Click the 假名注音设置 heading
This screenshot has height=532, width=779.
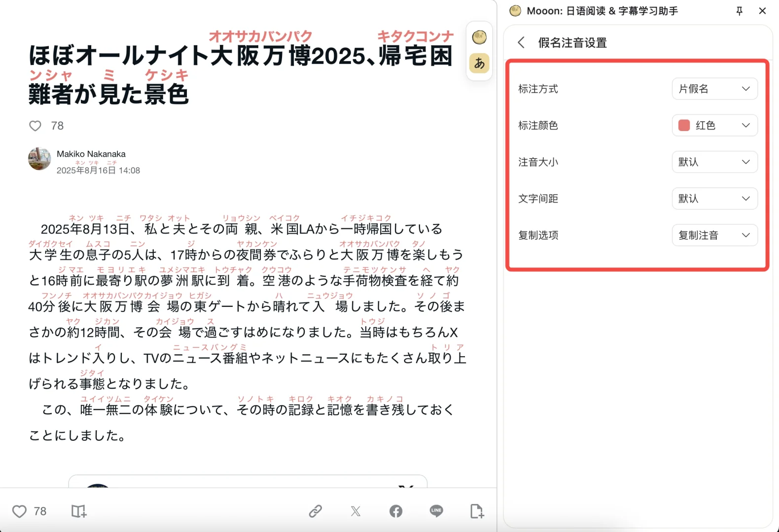click(x=572, y=43)
